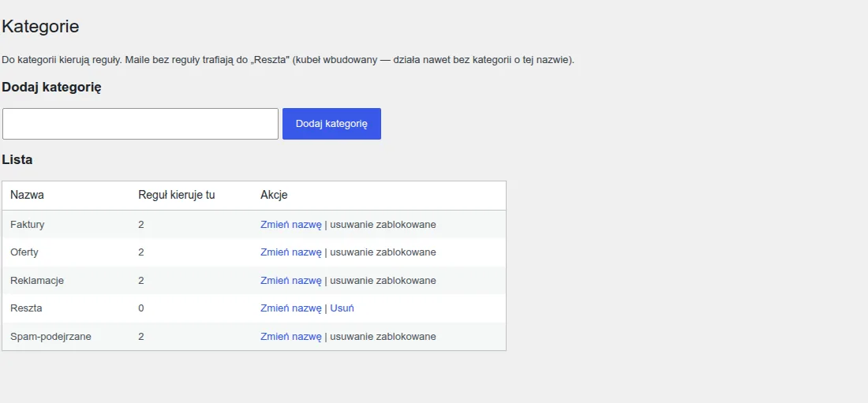
Task: Click the blue Dodaj kategorię button
Action: (x=331, y=124)
